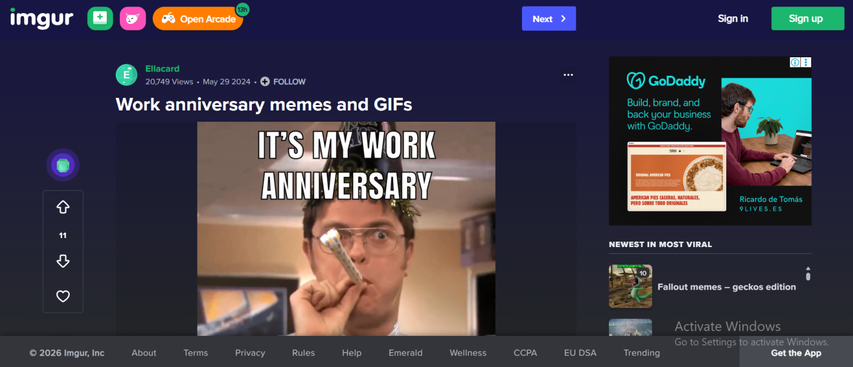This screenshot has height=367, width=853.
Task: Click the May 29 2024 date
Action: tap(226, 82)
